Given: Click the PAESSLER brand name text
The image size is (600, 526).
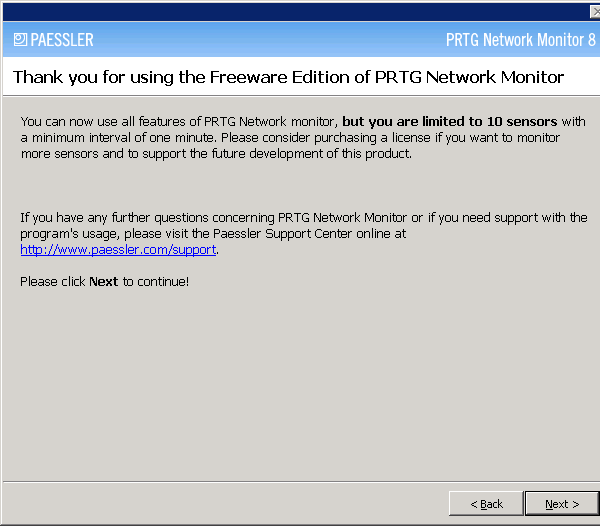Looking at the screenshot, I should pyautogui.click(x=62, y=40).
